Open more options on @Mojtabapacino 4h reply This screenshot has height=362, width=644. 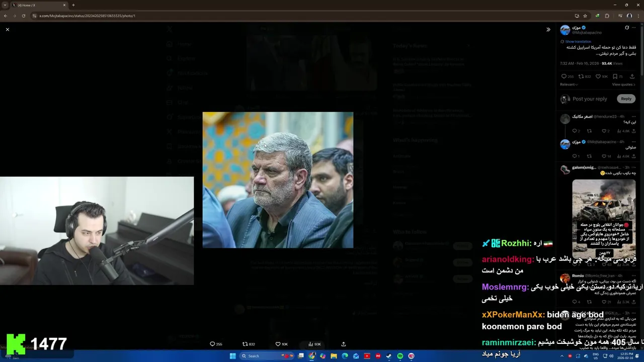point(633,142)
